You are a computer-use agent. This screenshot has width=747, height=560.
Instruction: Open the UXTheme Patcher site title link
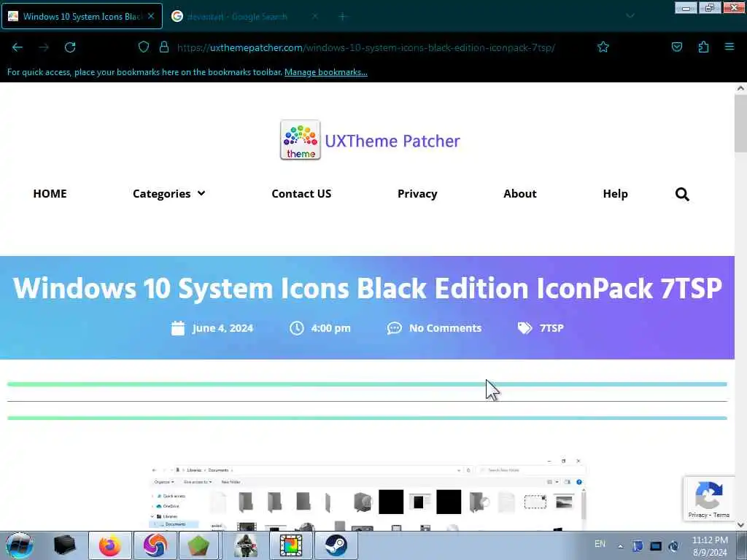tap(392, 141)
